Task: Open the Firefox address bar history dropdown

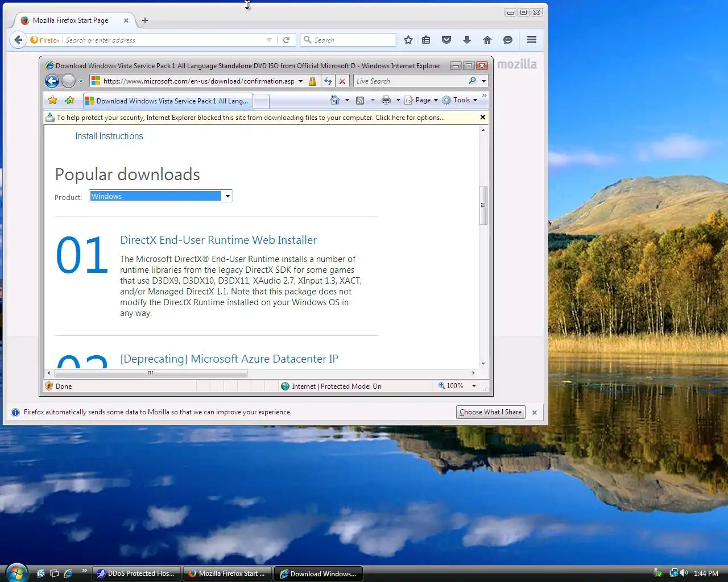Action: [269, 40]
